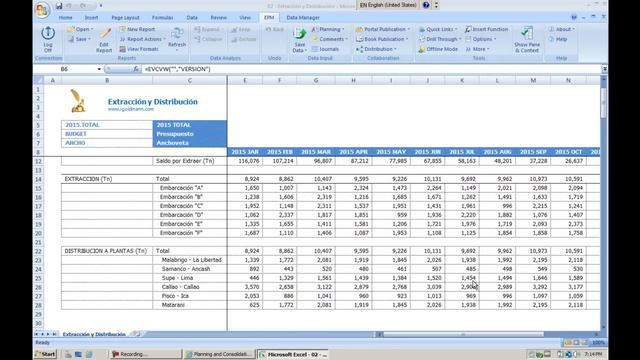Switch to the Data Manager tab
Viewport: 640px width, 360px height.
click(303, 18)
